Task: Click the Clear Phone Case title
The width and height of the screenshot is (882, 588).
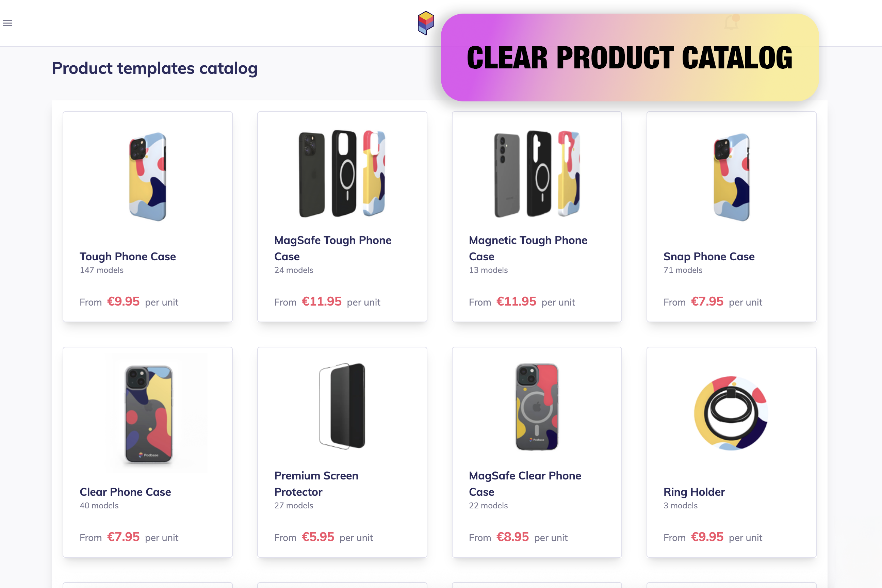Action: 125,492
